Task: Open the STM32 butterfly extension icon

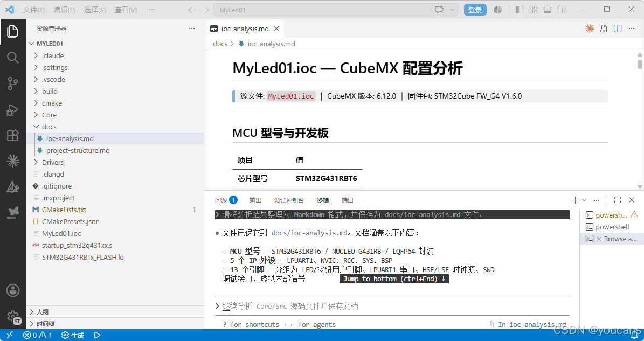Action: point(13,213)
